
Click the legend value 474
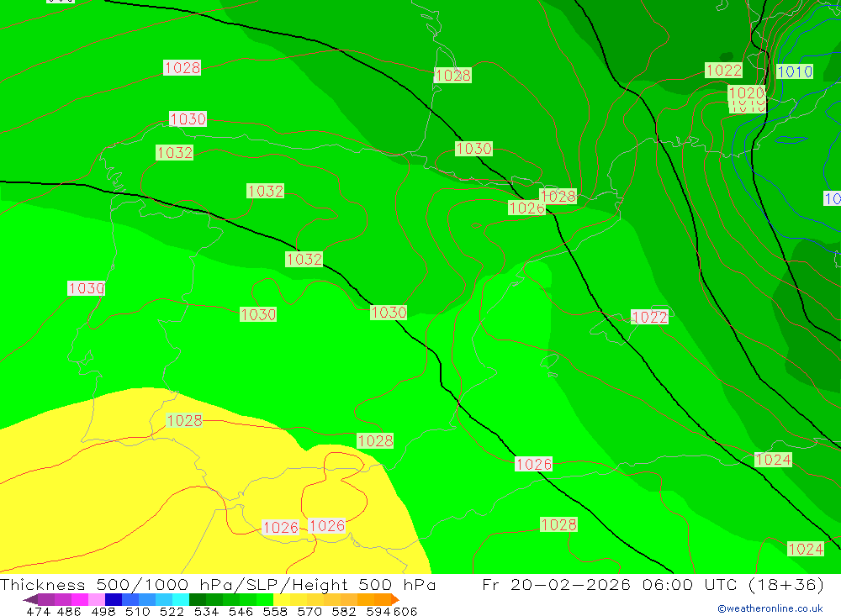click(38, 611)
